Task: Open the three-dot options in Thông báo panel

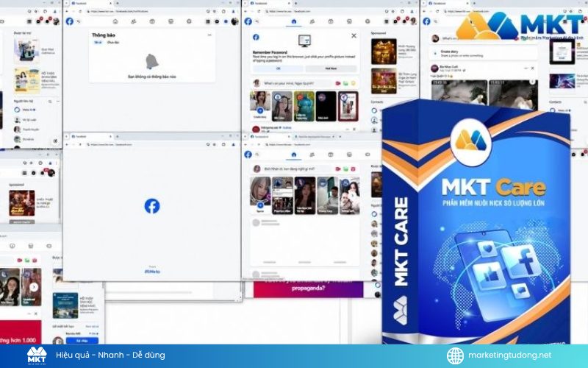Action: click(209, 35)
